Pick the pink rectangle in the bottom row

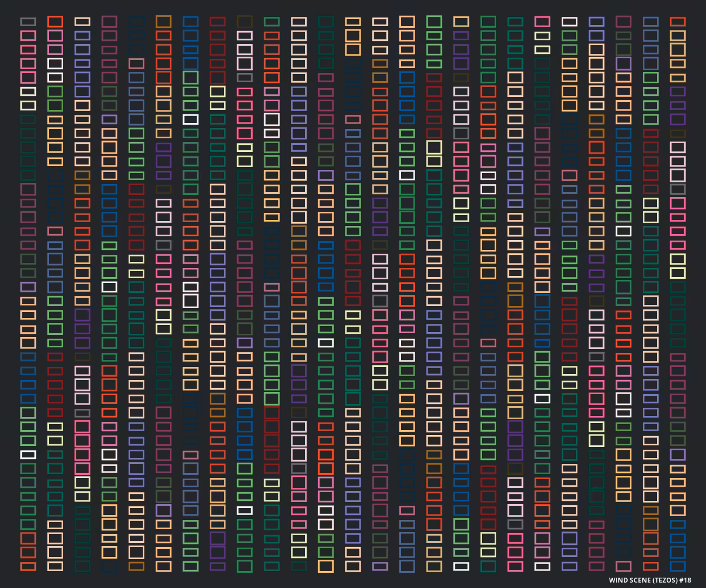pyautogui.click(x=515, y=566)
